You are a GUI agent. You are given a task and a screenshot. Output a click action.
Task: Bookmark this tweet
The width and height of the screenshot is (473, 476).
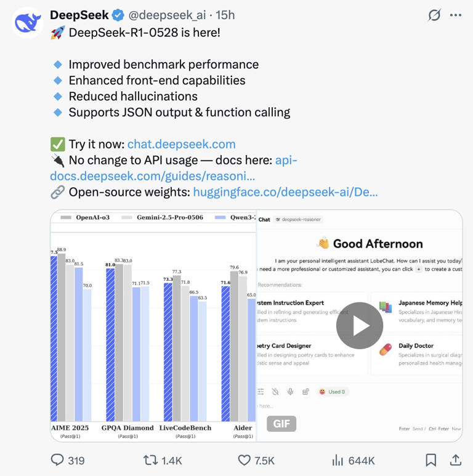pos(431,460)
